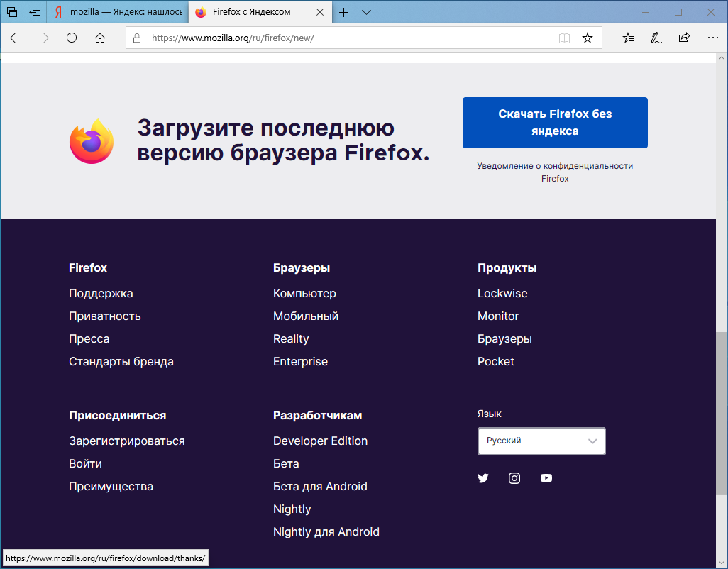Open Nightly для Android link
728x569 pixels.
pos(326,532)
